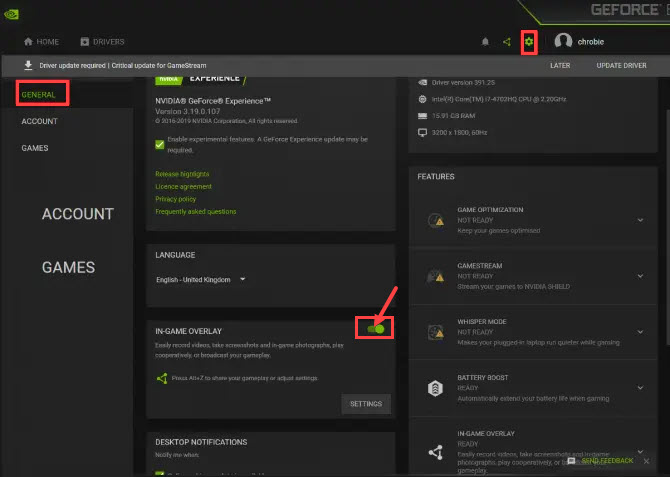Expand the Game Optimization feature row
Image resolution: width=670 pixels, height=477 pixels.
pyautogui.click(x=640, y=220)
